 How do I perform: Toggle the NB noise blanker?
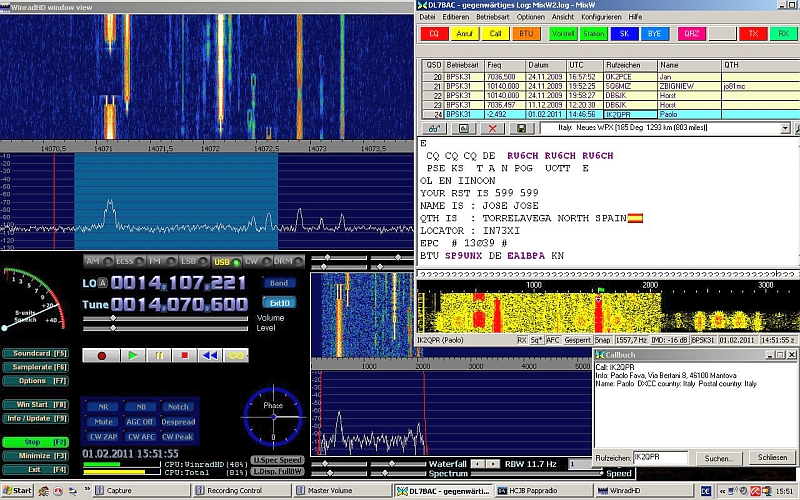pyautogui.click(x=141, y=407)
